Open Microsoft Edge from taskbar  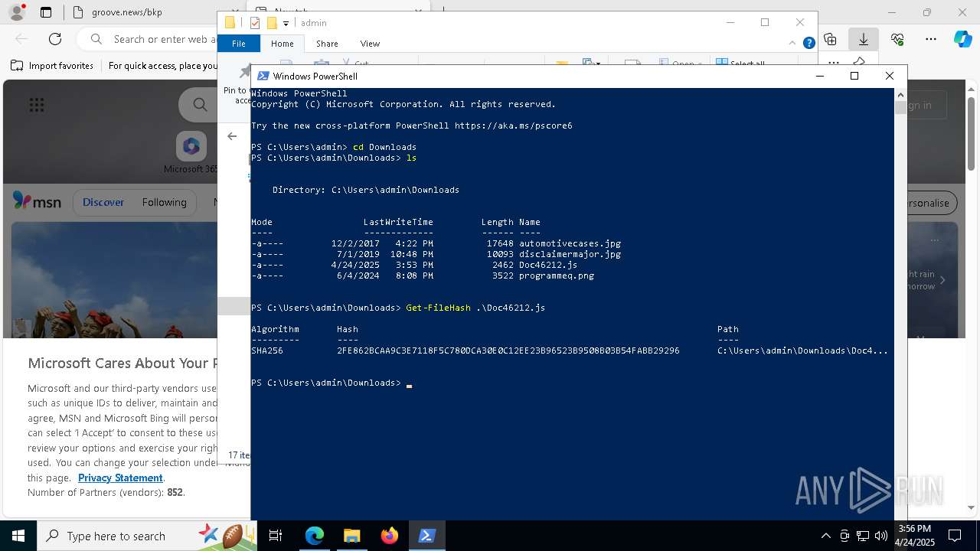click(315, 536)
